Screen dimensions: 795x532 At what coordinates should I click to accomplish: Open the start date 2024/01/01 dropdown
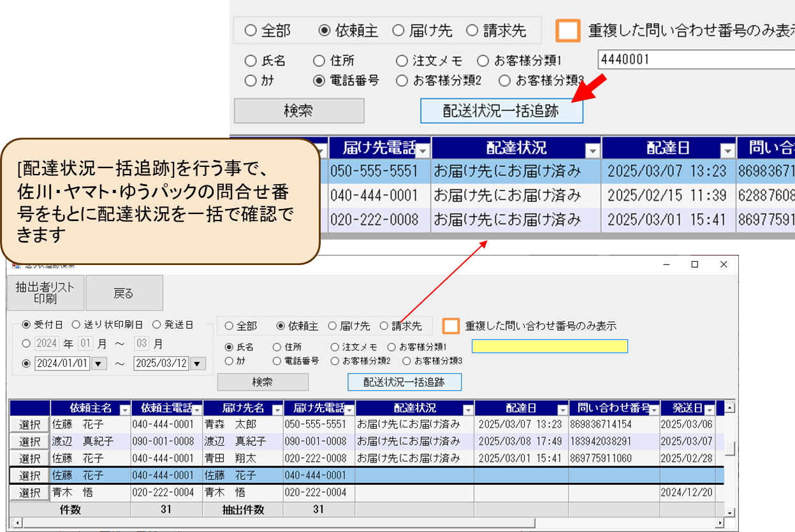(x=99, y=363)
